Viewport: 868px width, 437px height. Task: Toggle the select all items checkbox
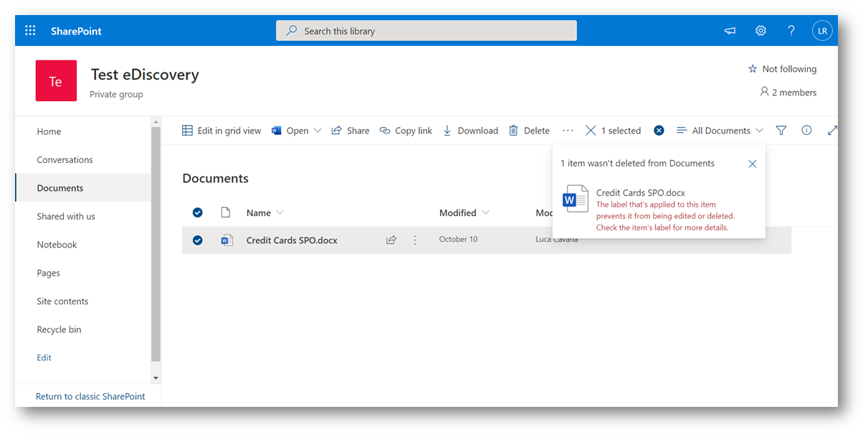[198, 212]
